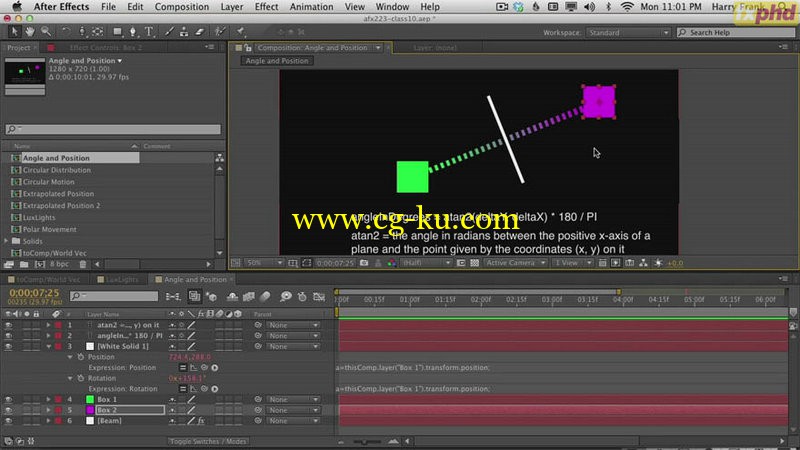The image size is (800, 450).
Task: Click the Project panel search field
Action: coord(113,130)
